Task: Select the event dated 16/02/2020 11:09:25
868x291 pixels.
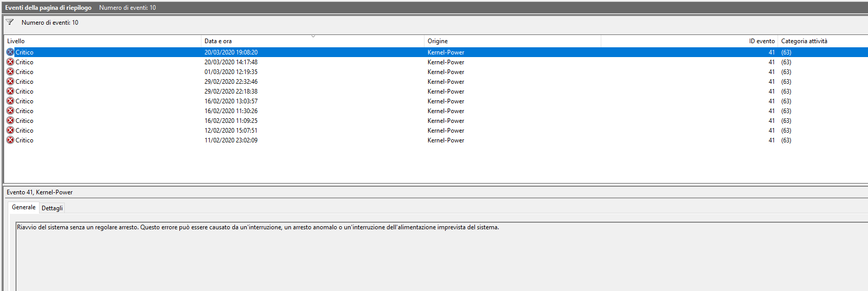Action: pos(436,120)
